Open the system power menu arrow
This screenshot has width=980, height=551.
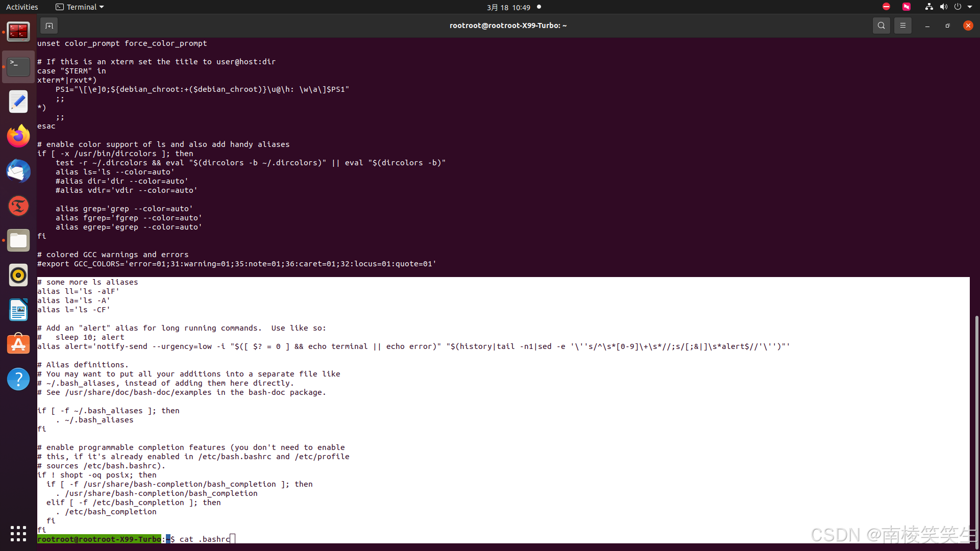click(x=969, y=7)
